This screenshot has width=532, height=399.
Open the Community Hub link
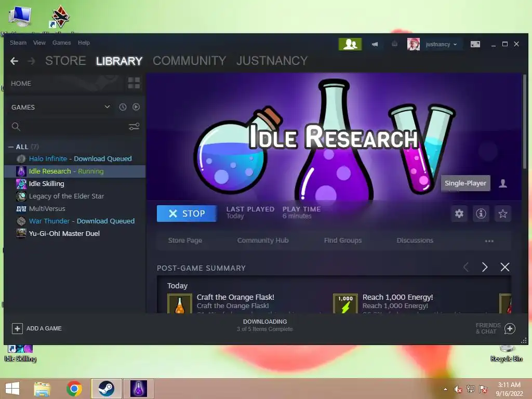point(262,240)
